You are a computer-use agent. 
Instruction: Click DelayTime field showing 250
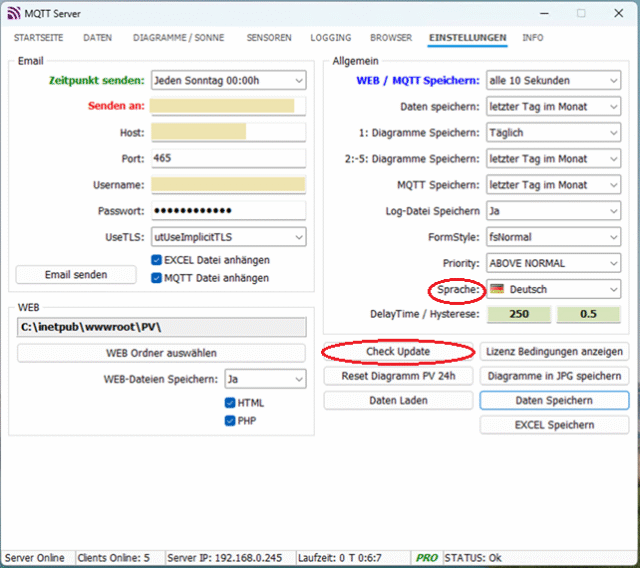click(519, 314)
